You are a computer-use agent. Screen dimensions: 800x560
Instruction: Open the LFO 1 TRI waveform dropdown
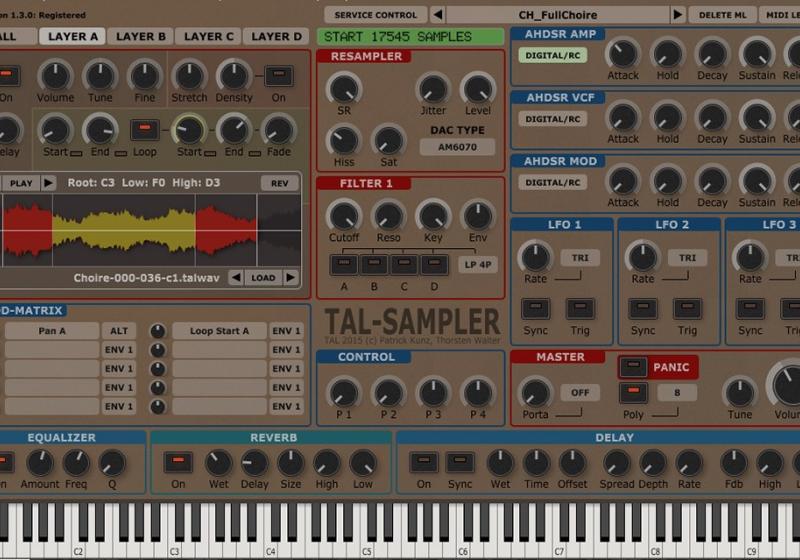tap(579, 258)
